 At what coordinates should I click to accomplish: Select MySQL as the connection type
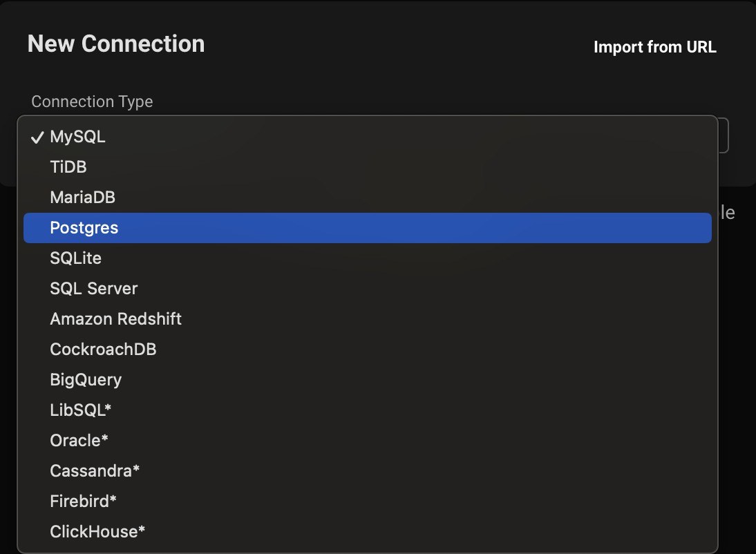point(77,136)
